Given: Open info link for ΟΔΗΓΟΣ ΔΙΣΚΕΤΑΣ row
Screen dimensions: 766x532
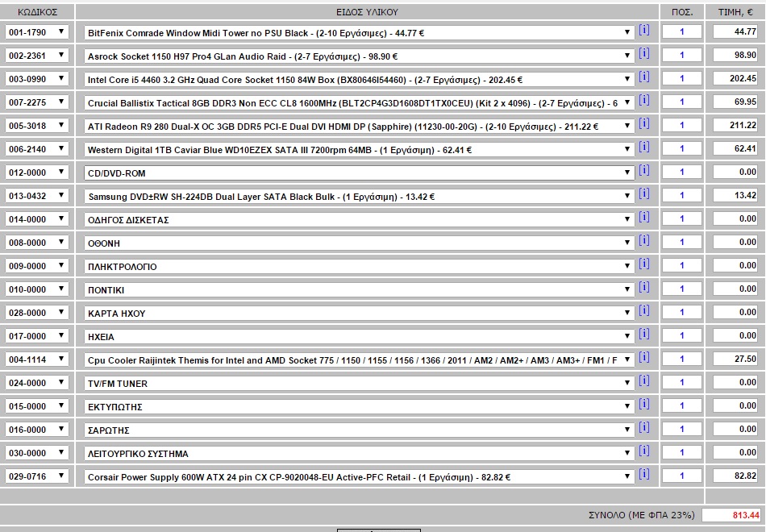Looking at the screenshot, I should 644,218.
